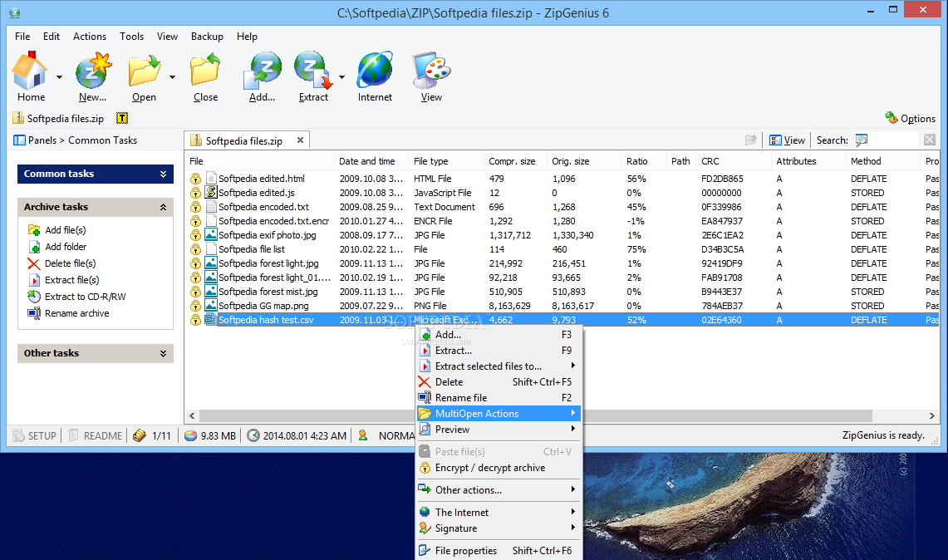Open the Home button dropdown arrow
948x560 pixels.
pyautogui.click(x=59, y=76)
